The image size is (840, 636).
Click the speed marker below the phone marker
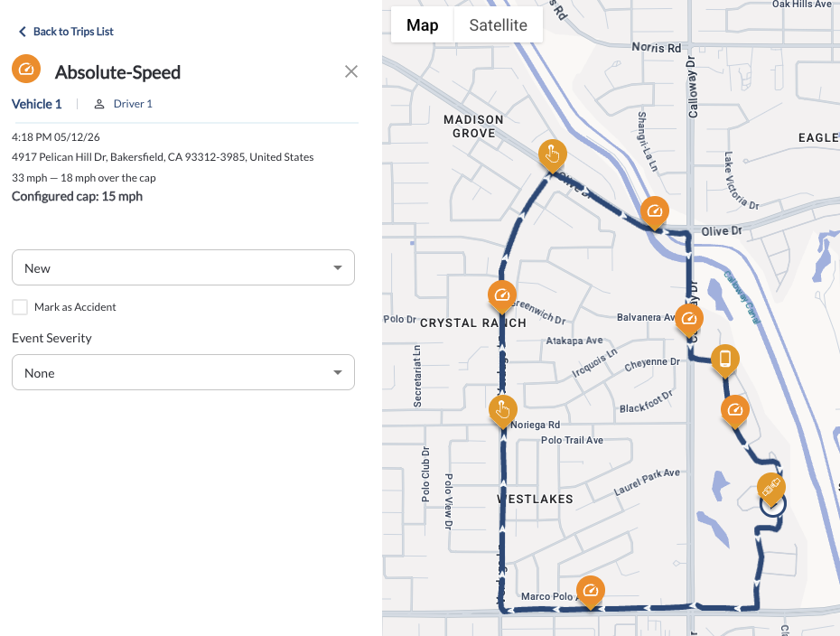735,410
